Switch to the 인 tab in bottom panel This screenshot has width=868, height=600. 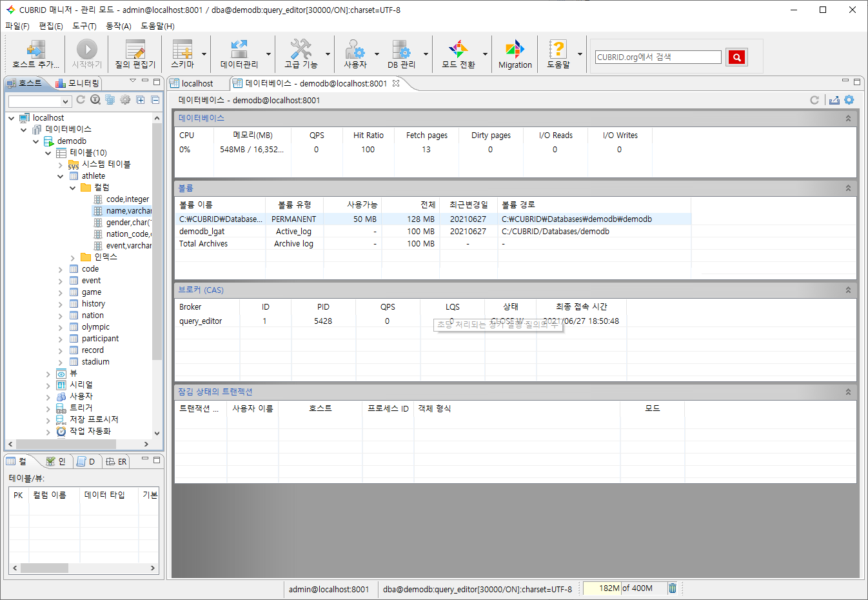coord(56,461)
